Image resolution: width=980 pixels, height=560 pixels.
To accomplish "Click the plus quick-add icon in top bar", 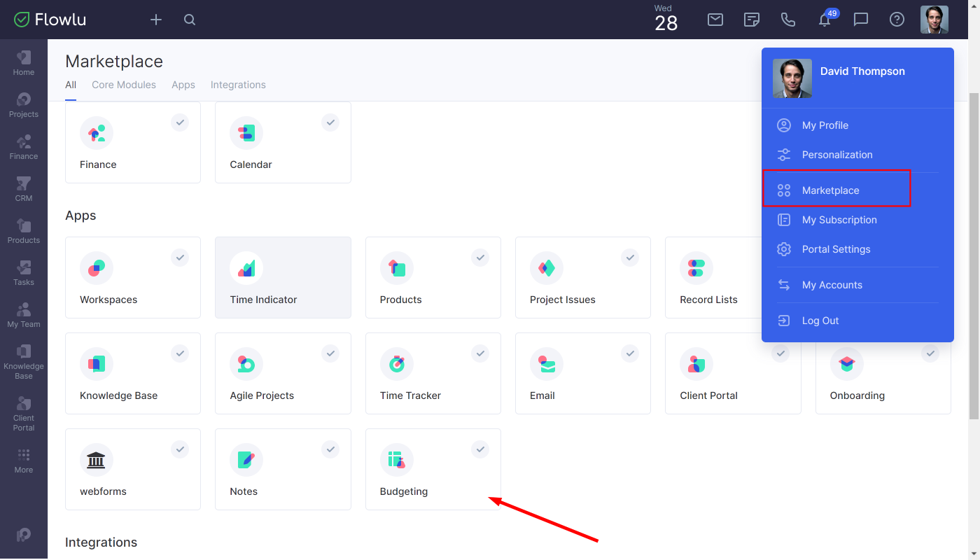I will 156,20.
